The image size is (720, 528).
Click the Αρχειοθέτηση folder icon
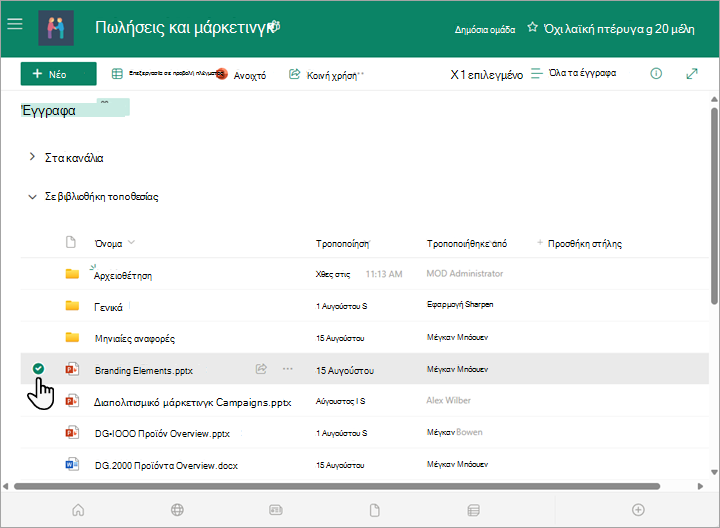click(x=72, y=274)
